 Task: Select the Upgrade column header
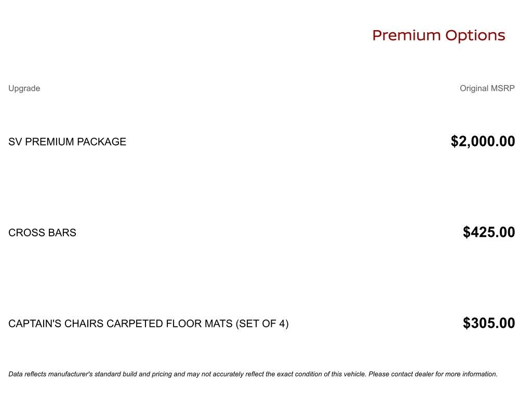pyautogui.click(x=24, y=88)
